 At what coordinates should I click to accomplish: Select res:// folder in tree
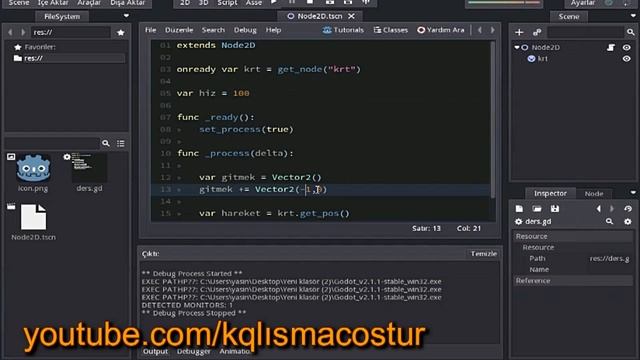pos(68,58)
